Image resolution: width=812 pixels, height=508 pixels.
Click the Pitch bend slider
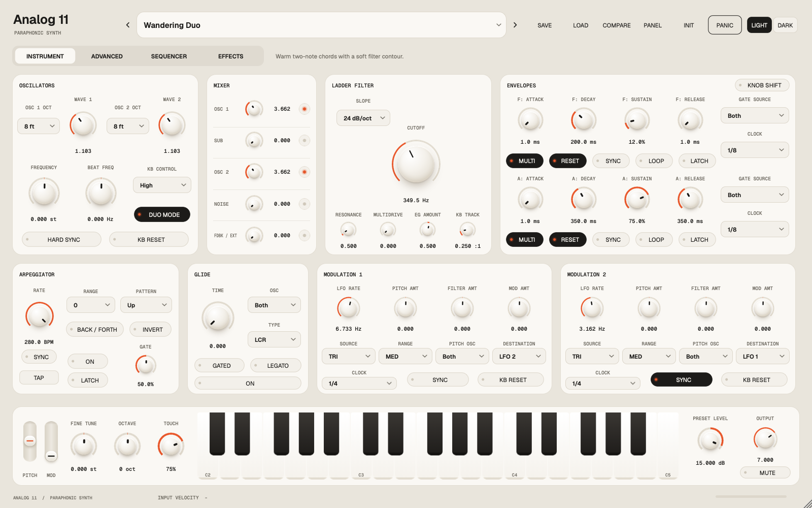[30, 441]
